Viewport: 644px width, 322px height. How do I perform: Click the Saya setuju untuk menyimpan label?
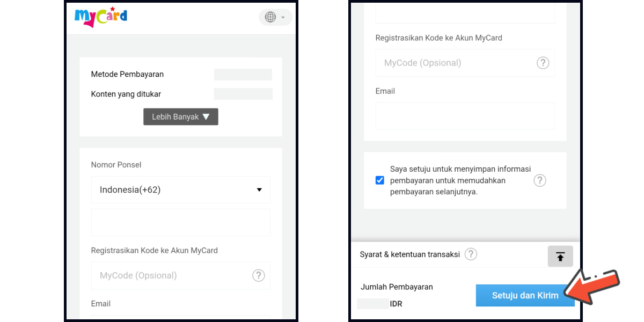(460, 180)
